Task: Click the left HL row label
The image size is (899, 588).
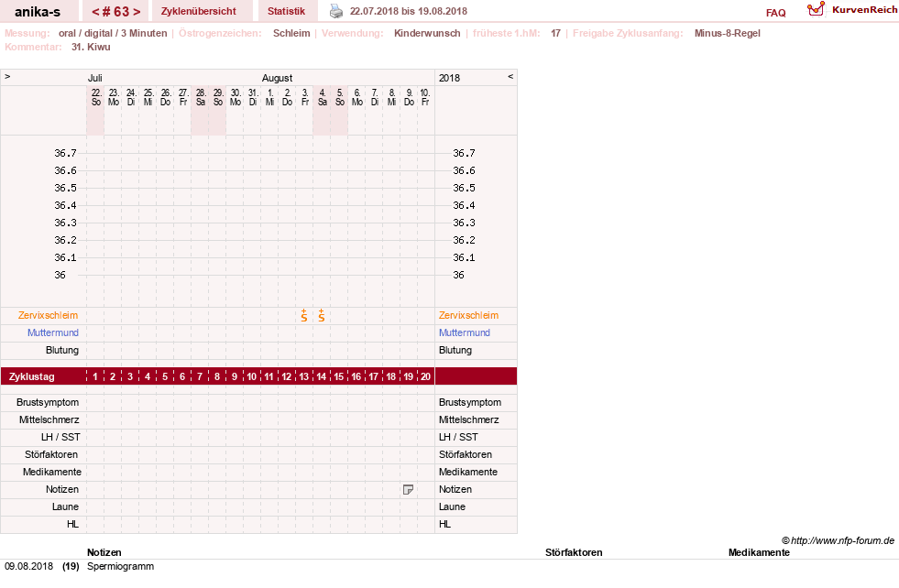Action: 72,524
